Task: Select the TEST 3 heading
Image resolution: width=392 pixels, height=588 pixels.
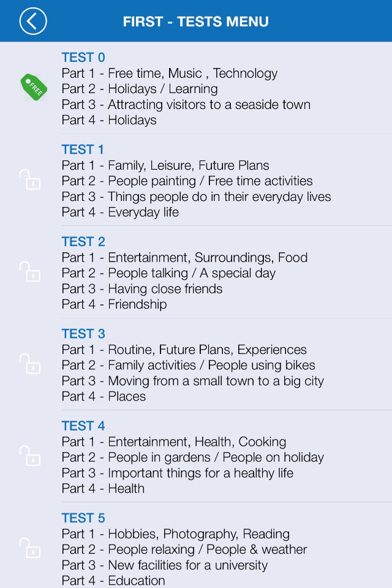Action: click(x=83, y=334)
